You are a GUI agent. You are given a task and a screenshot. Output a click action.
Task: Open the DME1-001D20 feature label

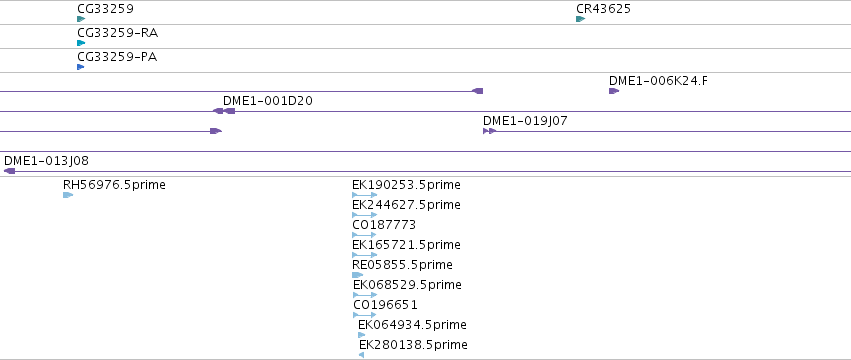pos(268,100)
